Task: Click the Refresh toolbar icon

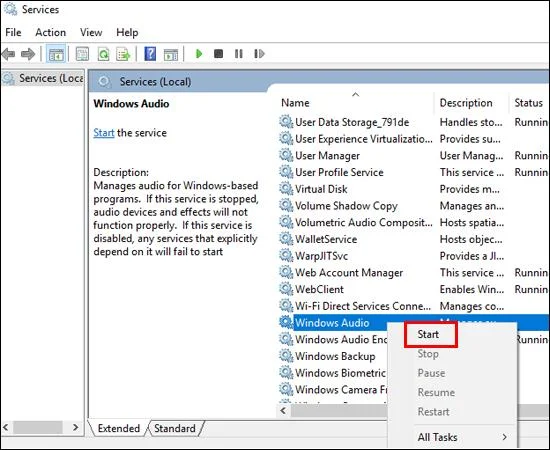Action: pos(103,54)
